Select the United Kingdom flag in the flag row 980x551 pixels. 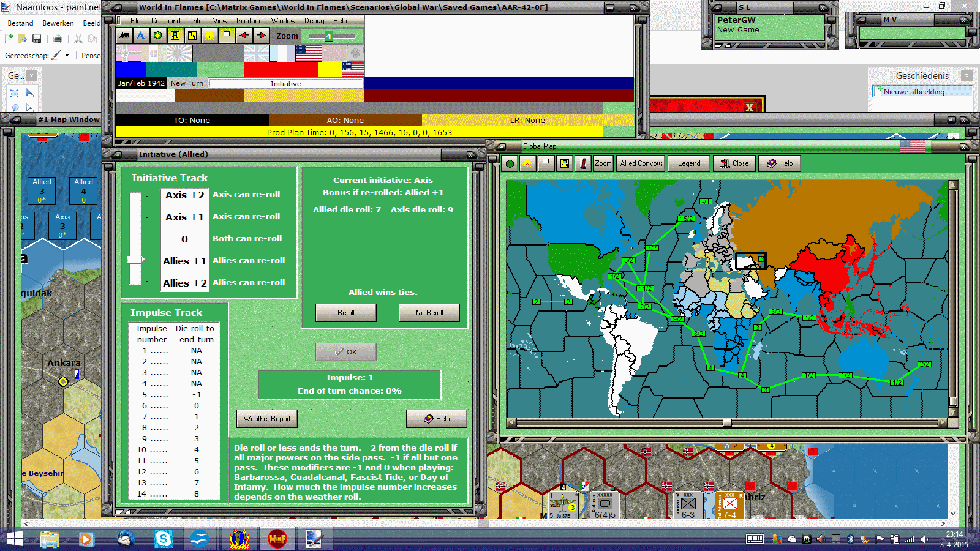(x=257, y=53)
